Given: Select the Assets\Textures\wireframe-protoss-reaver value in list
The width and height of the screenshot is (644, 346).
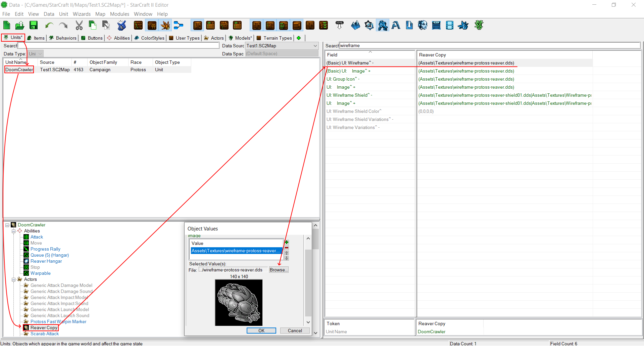Looking at the screenshot, I should pyautogui.click(x=237, y=251).
